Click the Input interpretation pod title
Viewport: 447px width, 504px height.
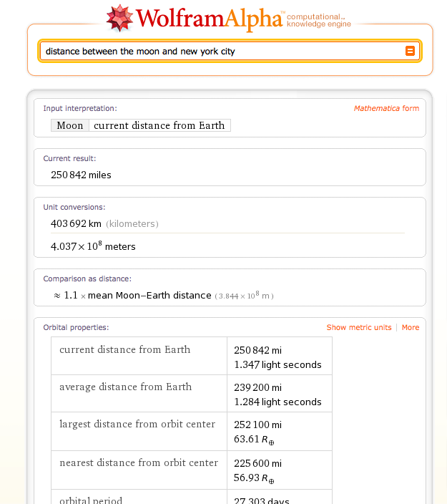click(79, 109)
